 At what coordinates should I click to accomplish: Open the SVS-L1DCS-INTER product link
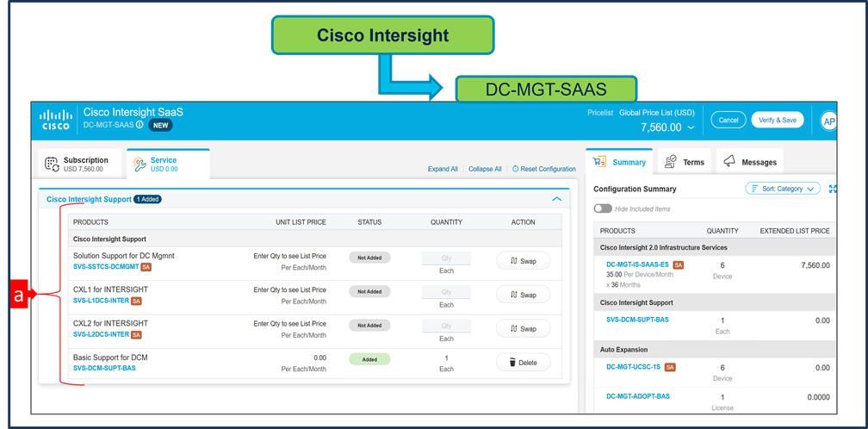pyautogui.click(x=101, y=302)
